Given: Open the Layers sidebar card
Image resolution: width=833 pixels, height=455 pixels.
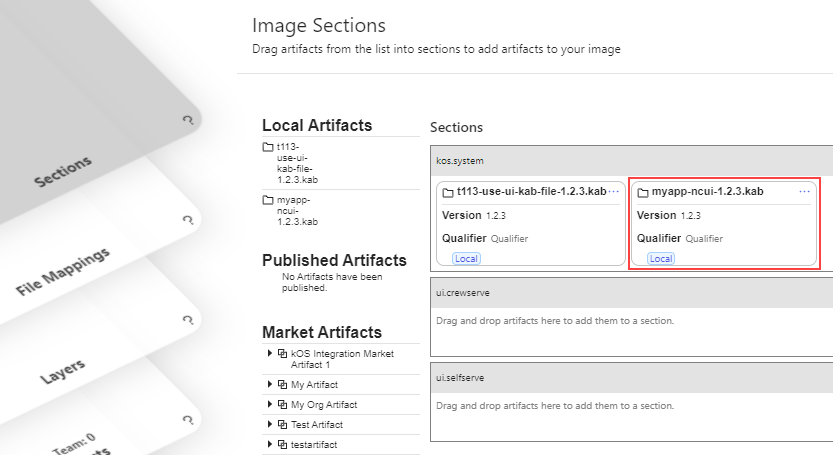Looking at the screenshot, I should (x=63, y=371).
